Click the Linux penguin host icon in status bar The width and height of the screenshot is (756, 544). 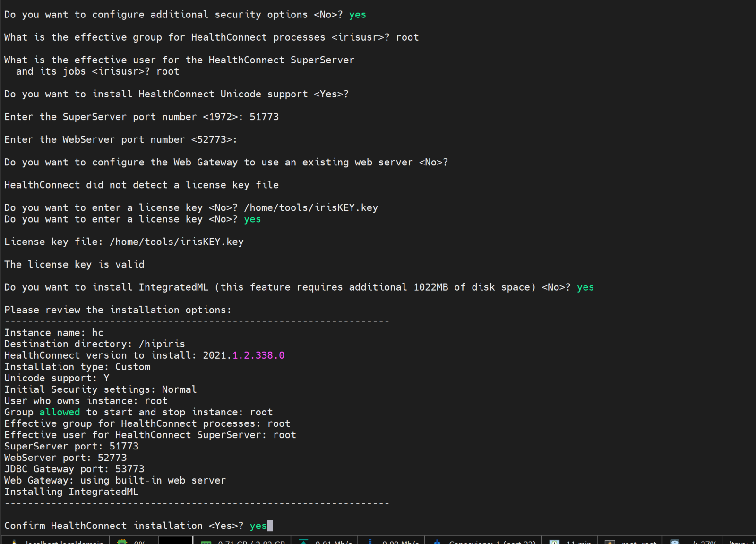(14, 542)
